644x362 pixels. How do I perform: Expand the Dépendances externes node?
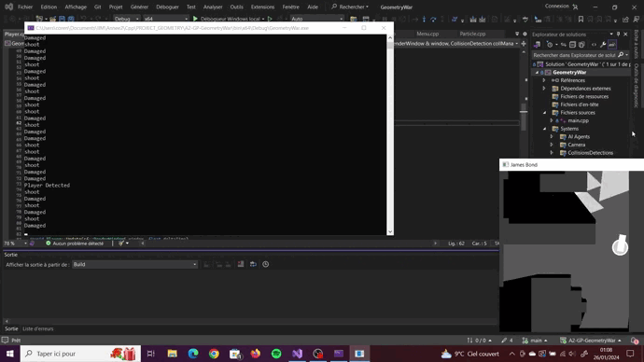[544, 89]
